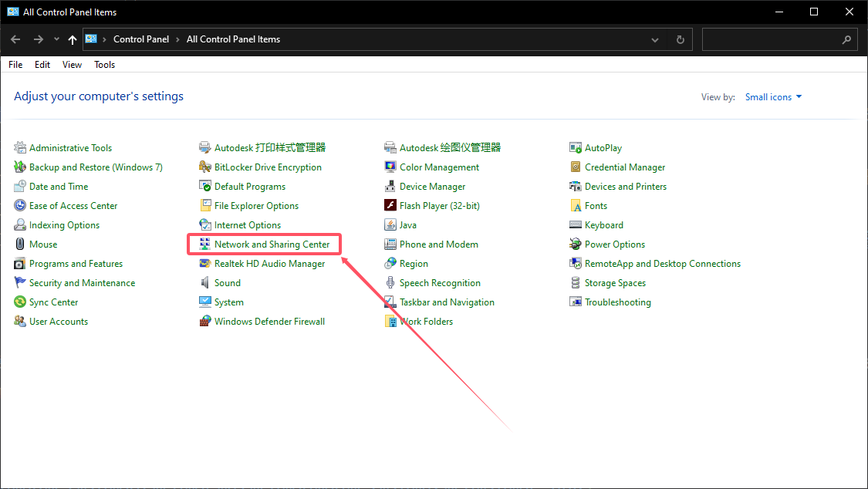Open the Devices and Printers link

(626, 187)
